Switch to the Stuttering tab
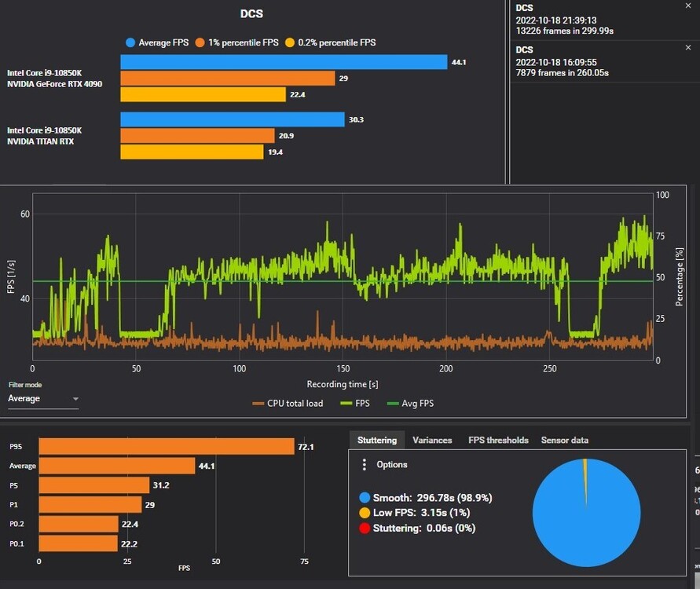The width and height of the screenshot is (700, 589). point(377,440)
